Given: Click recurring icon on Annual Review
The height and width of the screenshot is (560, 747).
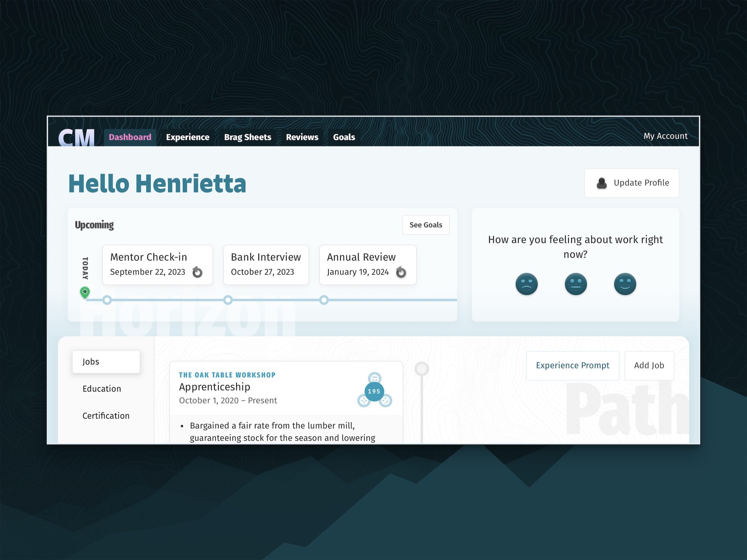Looking at the screenshot, I should 401,272.
